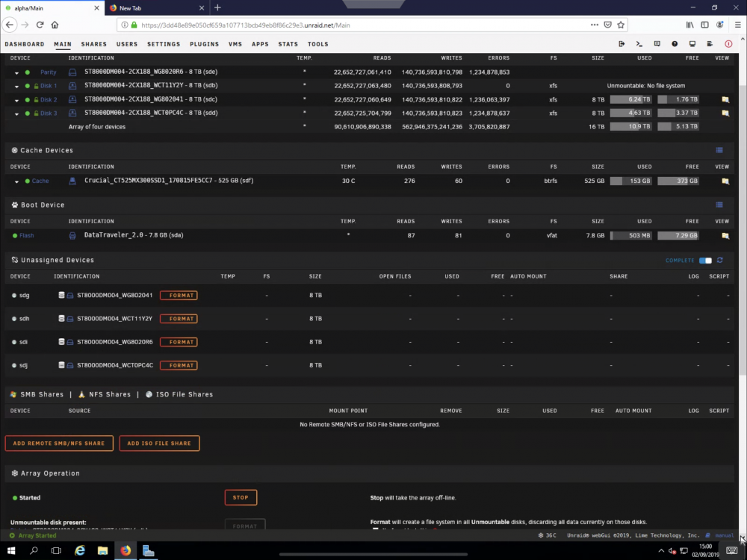This screenshot has width=747, height=560.
Task: Reload the page in Firefox
Action: 40,25
